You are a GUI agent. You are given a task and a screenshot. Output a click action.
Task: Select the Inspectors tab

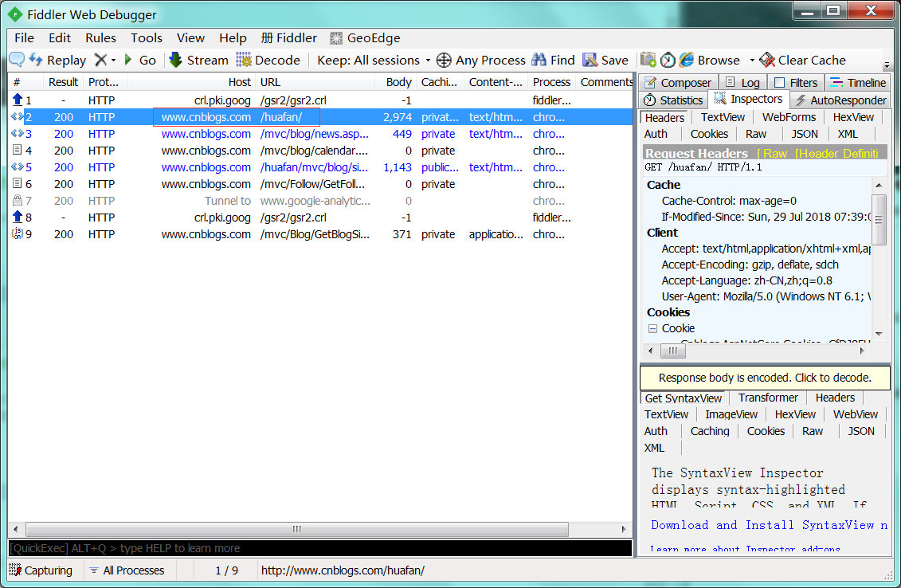point(748,99)
